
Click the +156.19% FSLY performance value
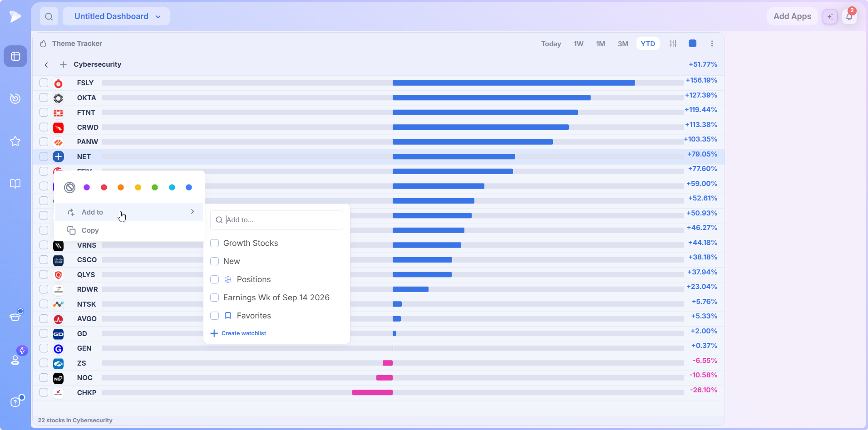click(701, 80)
